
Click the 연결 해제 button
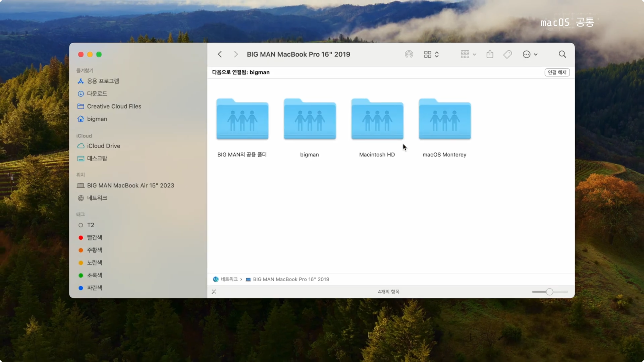pos(557,72)
